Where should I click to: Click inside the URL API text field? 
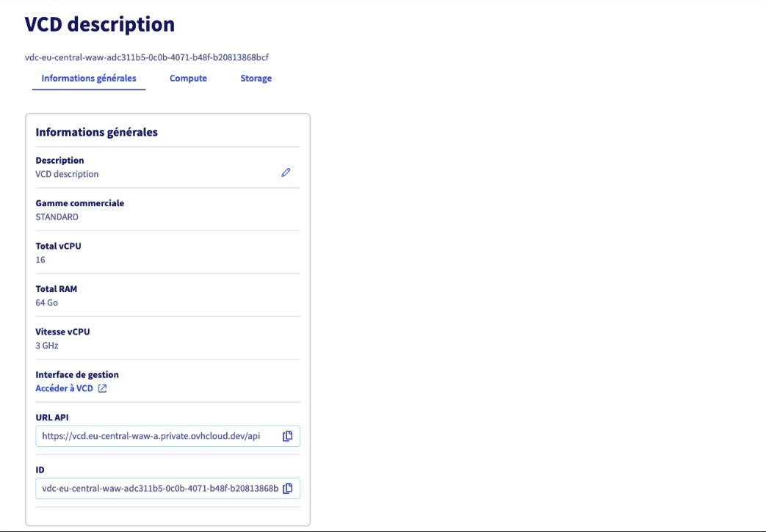click(151, 436)
